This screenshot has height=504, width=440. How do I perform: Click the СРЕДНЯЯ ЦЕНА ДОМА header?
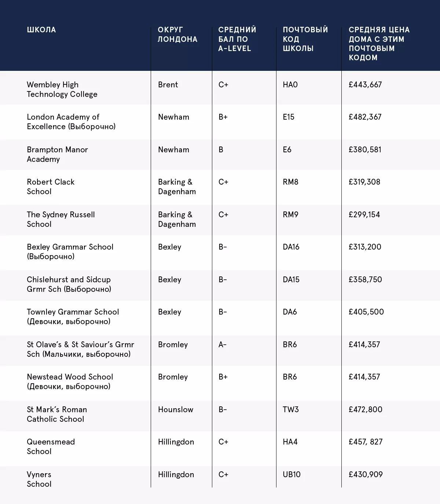(x=379, y=43)
